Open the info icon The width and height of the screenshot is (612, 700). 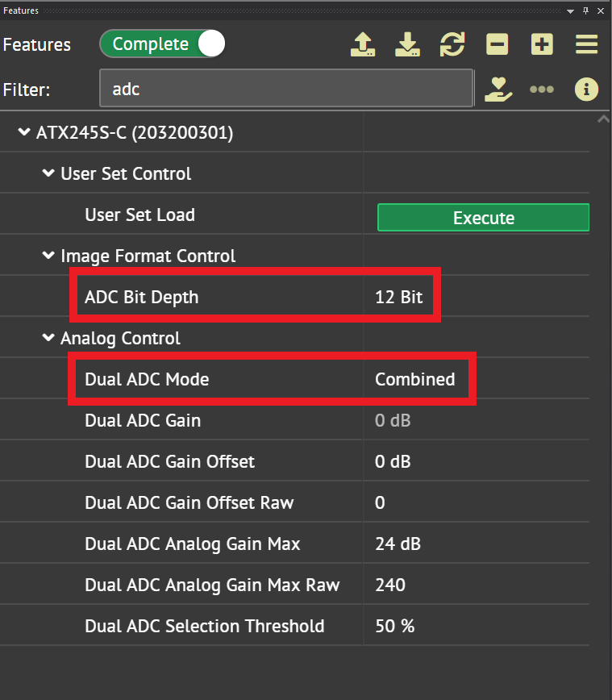[586, 89]
